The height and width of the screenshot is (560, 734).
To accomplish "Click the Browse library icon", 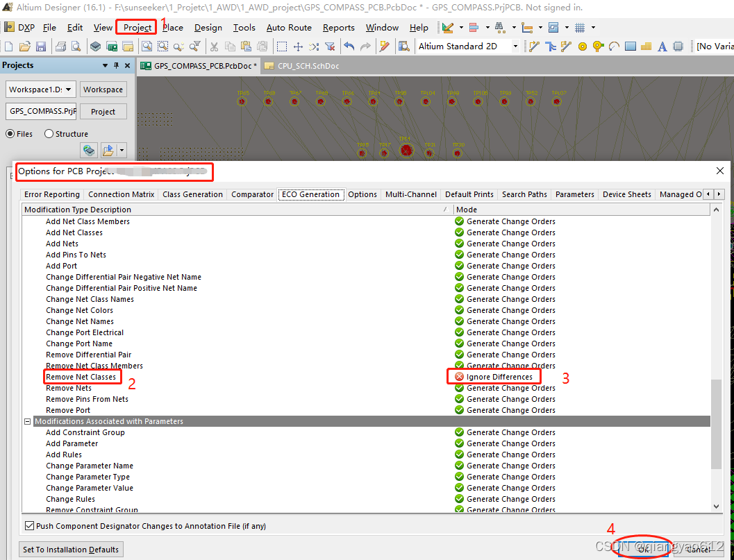I will [x=403, y=46].
